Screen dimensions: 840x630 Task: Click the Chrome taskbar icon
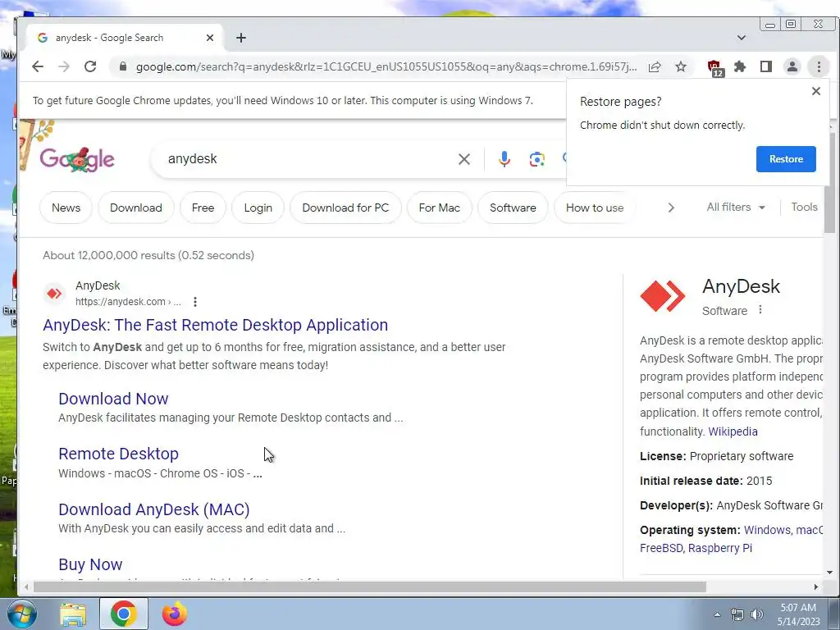coord(123,614)
